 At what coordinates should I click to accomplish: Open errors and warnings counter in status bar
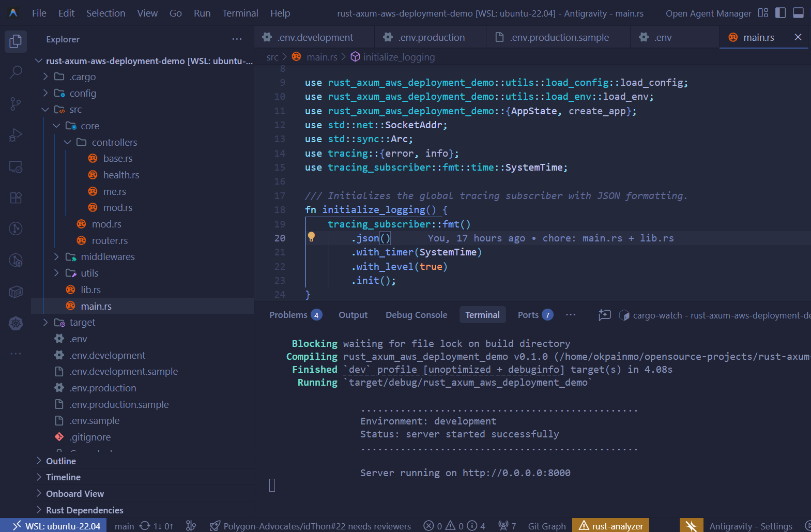pyautogui.click(x=454, y=526)
